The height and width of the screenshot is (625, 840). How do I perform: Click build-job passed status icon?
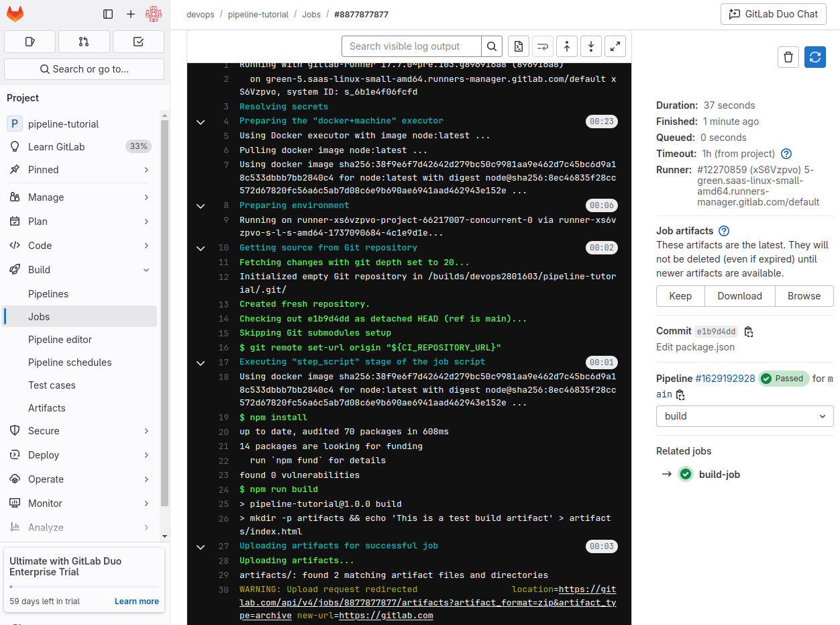coord(685,475)
